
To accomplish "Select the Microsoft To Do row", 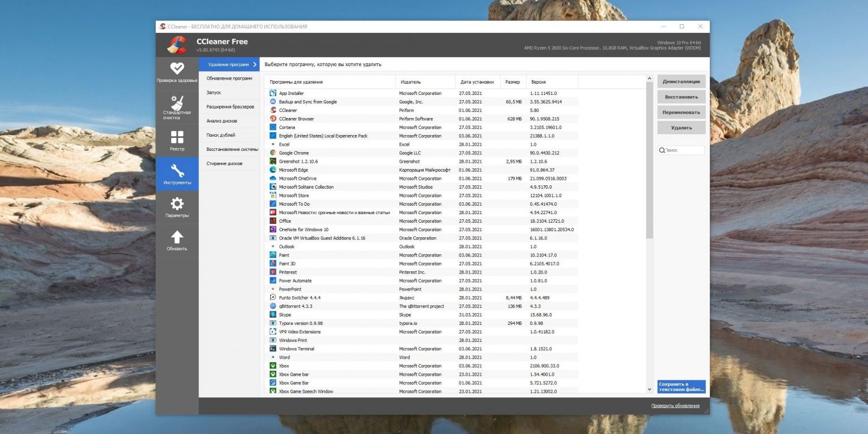I will click(422, 204).
